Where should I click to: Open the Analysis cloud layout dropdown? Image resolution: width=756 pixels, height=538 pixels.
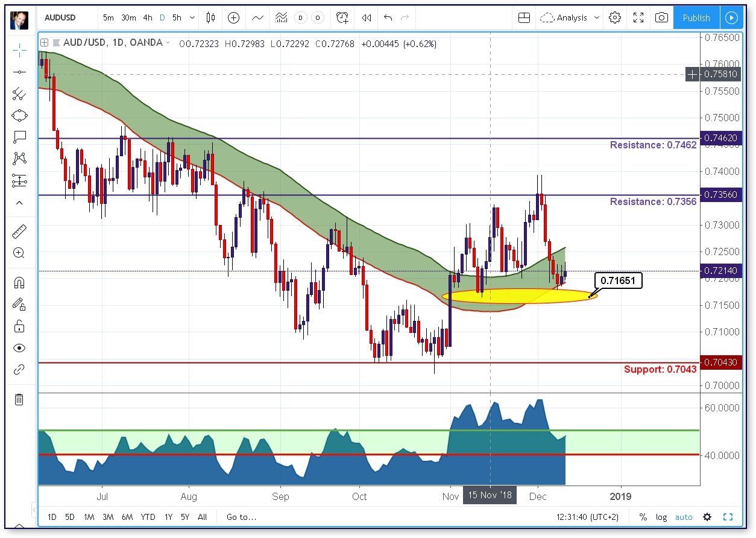coord(570,17)
